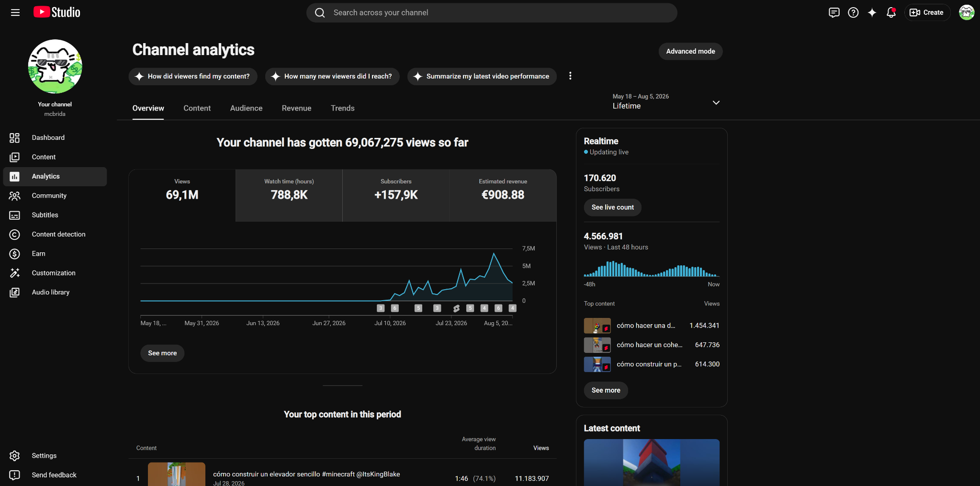Open Customization in the sidebar

point(55,273)
